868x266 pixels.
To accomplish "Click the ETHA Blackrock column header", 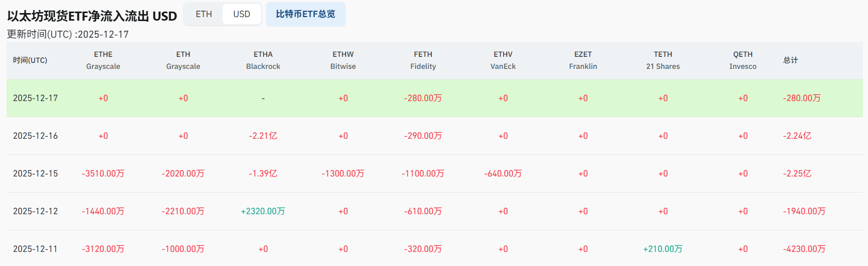I will coord(263,60).
